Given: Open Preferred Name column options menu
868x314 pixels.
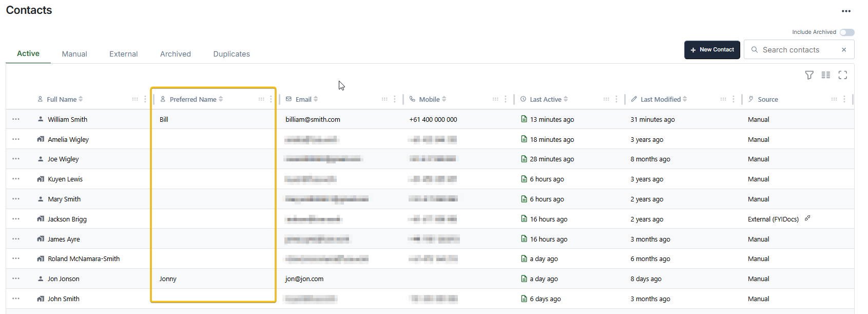Looking at the screenshot, I should (271, 99).
